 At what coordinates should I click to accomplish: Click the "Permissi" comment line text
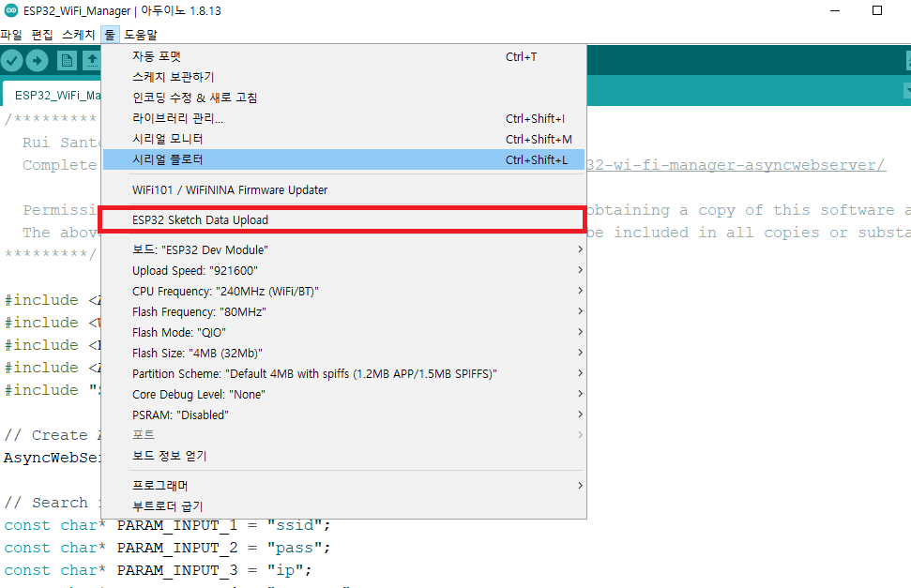pyautogui.click(x=60, y=210)
